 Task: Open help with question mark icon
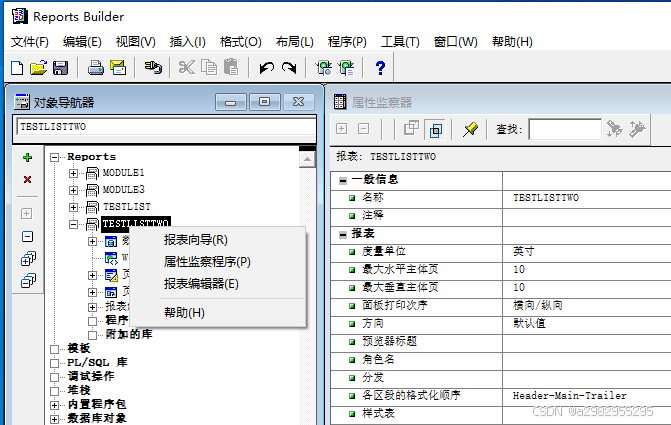click(380, 68)
